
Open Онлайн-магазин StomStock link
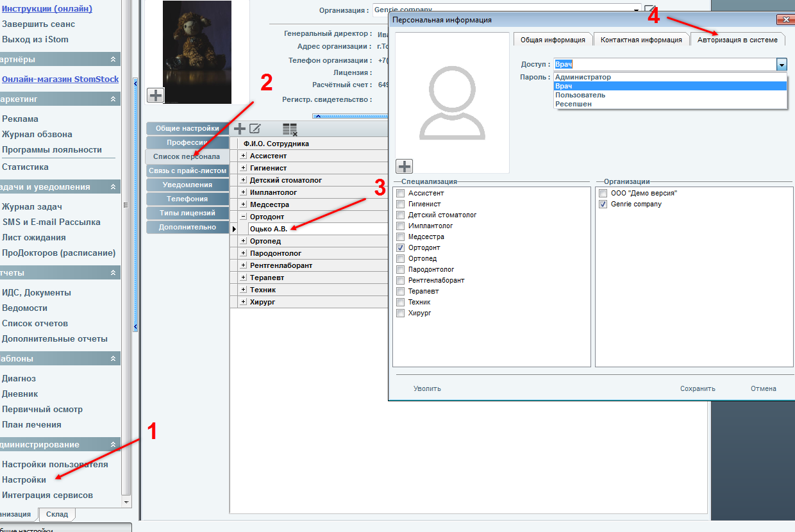[60, 79]
